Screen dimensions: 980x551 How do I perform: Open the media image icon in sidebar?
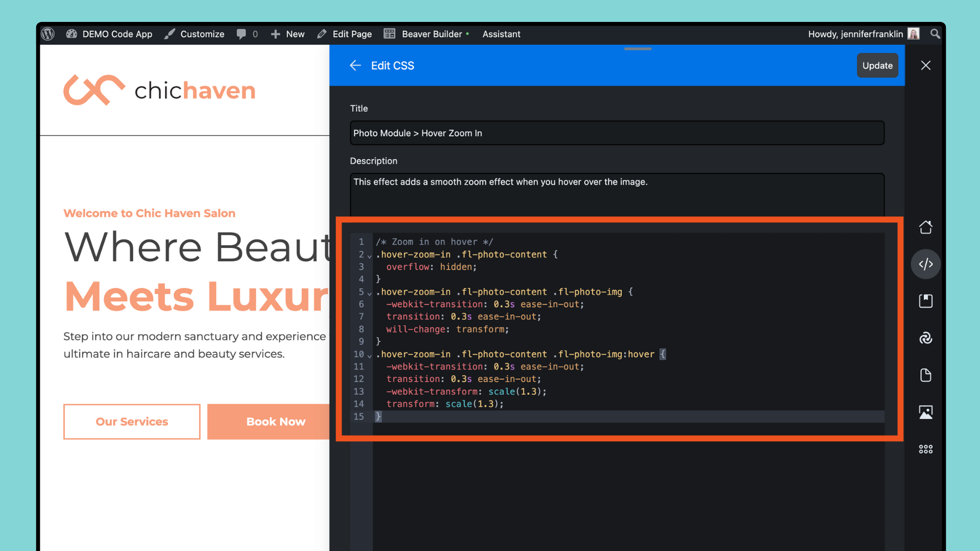925,412
